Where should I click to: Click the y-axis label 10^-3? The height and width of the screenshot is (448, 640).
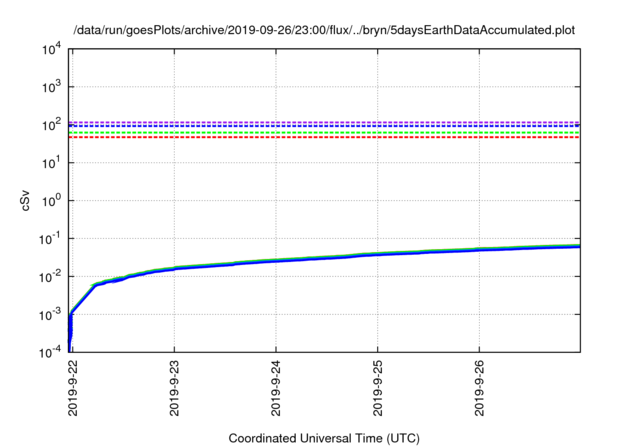point(51,315)
